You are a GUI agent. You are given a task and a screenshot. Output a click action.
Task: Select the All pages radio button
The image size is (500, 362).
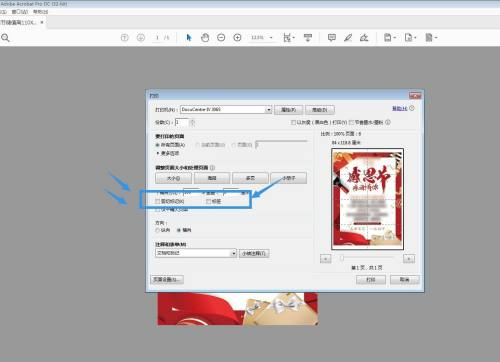[x=157, y=145]
